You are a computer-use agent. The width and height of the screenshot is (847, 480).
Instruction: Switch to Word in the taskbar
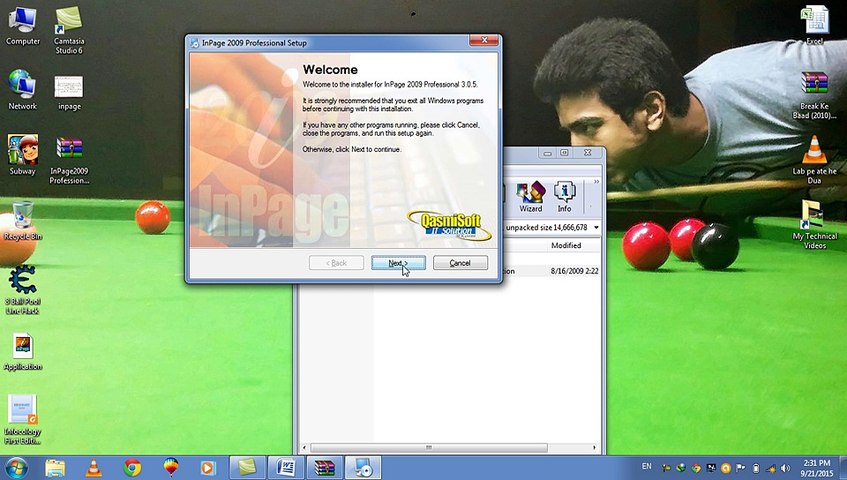coord(283,467)
